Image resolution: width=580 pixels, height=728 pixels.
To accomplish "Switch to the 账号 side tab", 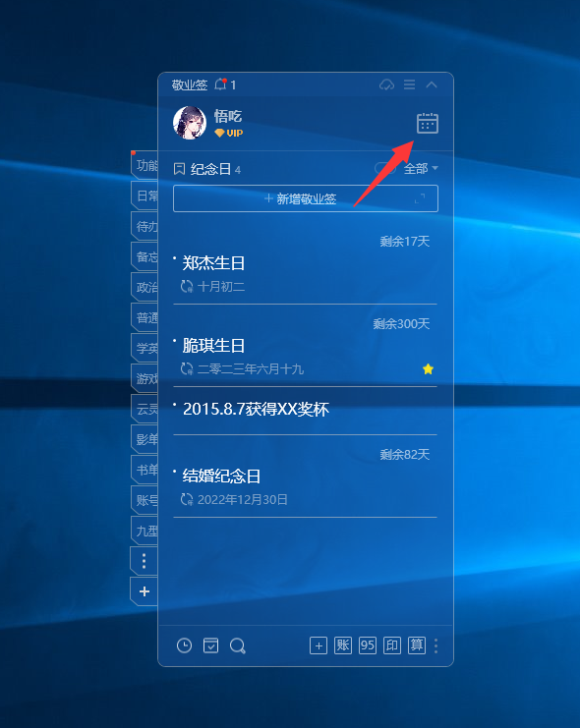I will pyautogui.click(x=145, y=500).
